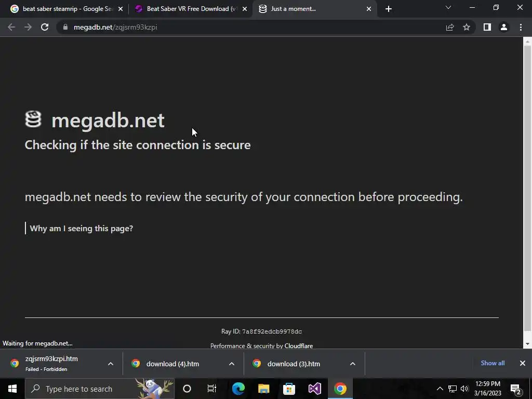Close the Beat Saber VR Free Download tab
This screenshot has width=532, height=399.
[245, 9]
